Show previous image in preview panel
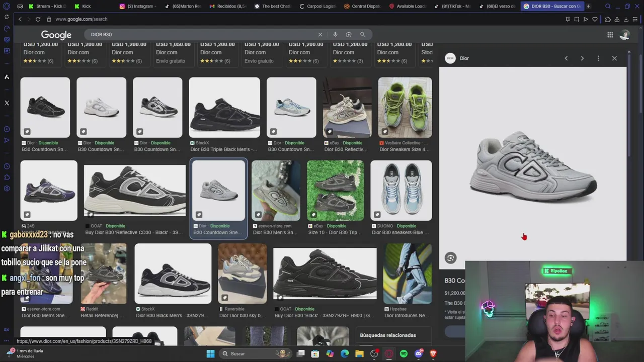This screenshot has width=644, height=362. 566,58
